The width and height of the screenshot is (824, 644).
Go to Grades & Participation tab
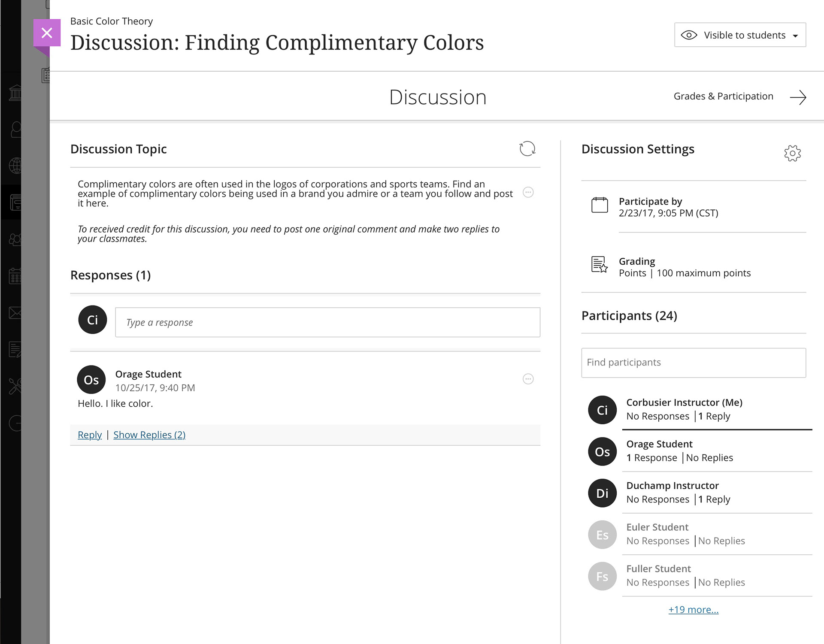point(723,96)
